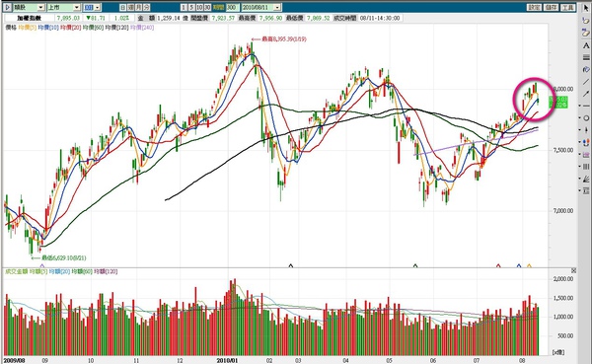Click the 成交時間 08/11-14:30:00 value

pyautogui.click(x=380, y=18)
